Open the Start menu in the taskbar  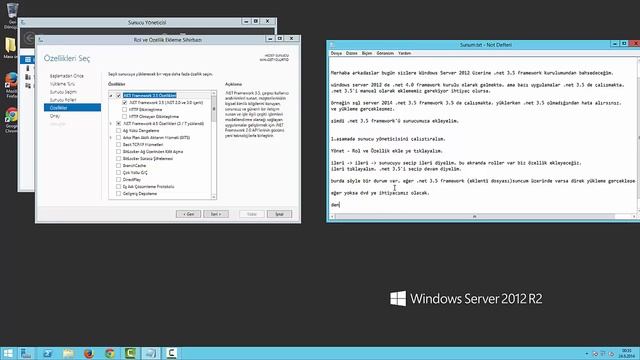click(x=8, y=353)
